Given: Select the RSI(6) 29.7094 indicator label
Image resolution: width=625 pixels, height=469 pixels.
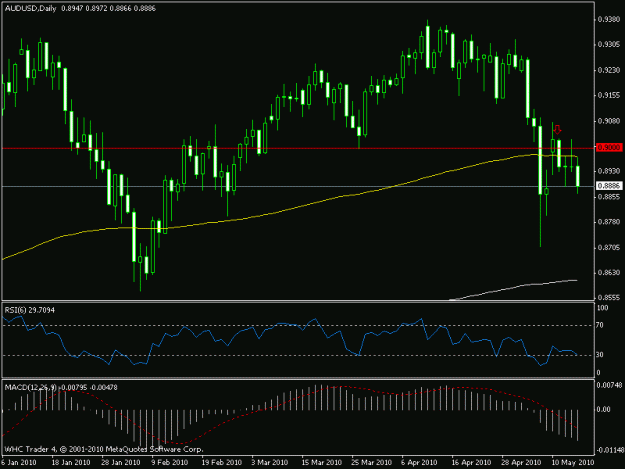Looking at the screenshot, I should click(x=29, y=310).
